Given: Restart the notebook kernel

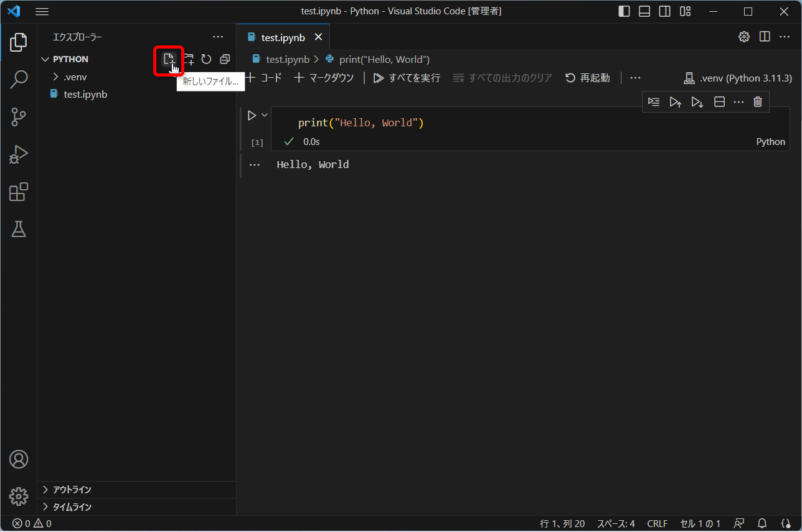Looking at the screenshot, I should tap(586, 78).
